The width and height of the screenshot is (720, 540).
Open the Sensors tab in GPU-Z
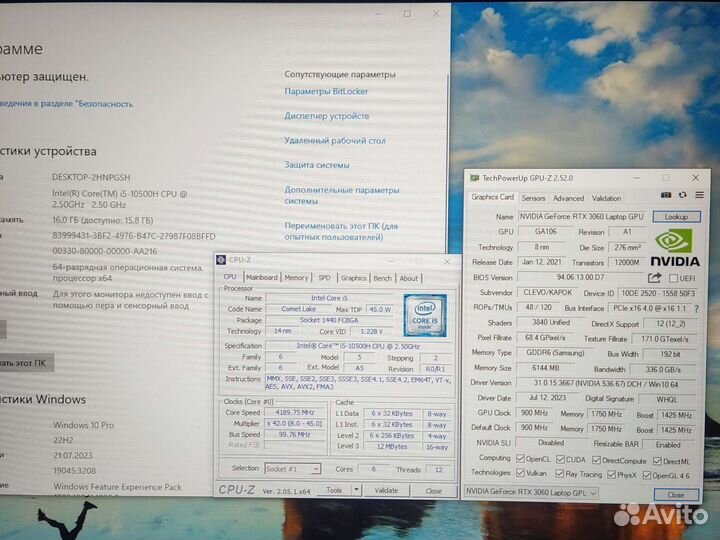533,198
